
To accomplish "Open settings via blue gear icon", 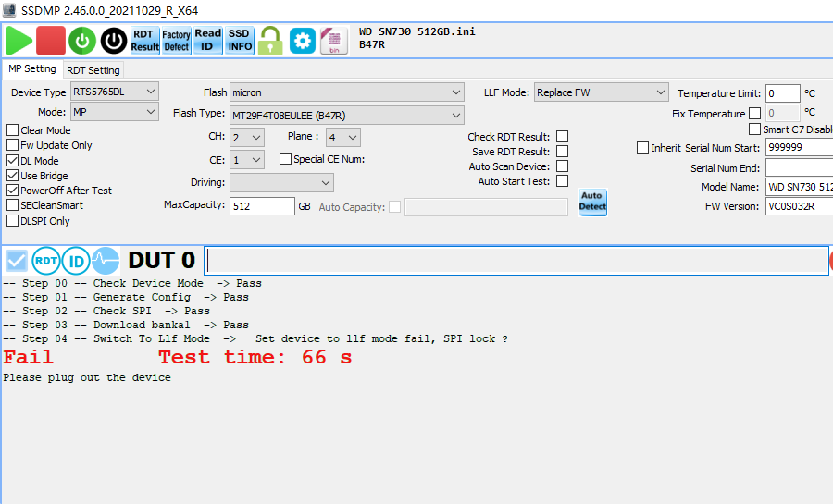I will coord(303,41).
